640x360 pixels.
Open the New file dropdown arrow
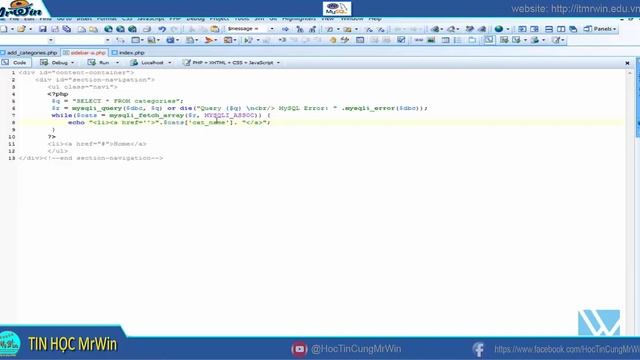click(12, 29)
